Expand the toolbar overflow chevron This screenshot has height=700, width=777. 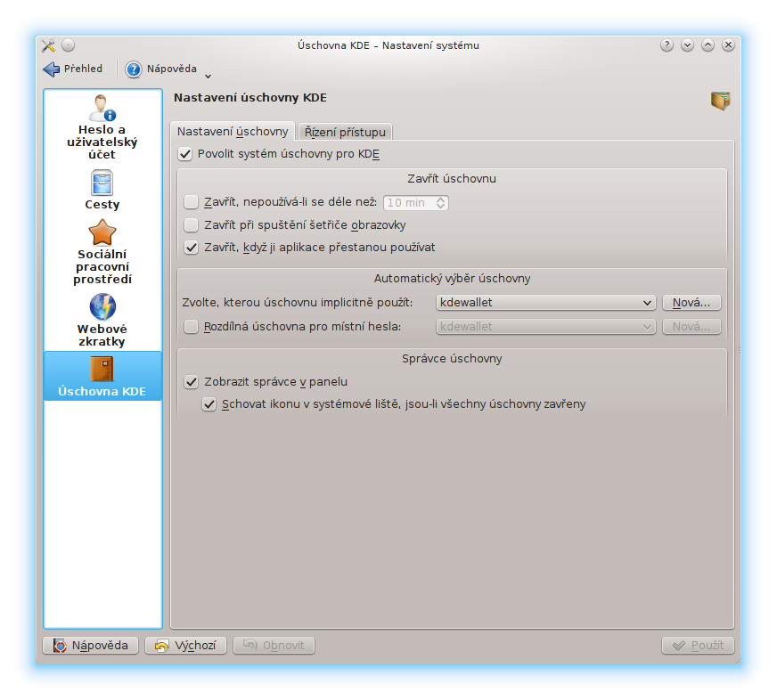[x=209, y=77]
